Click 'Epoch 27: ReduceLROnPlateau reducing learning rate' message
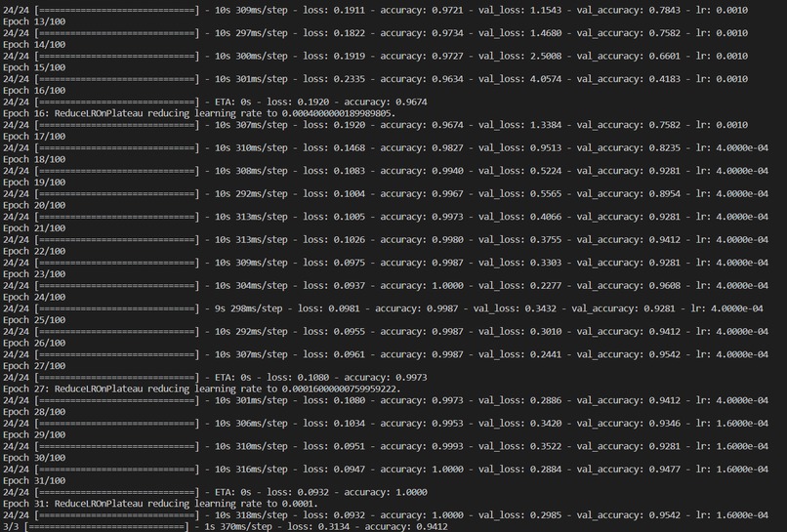The width and height of the screenshot is (787, 532). tap(202, 389)
